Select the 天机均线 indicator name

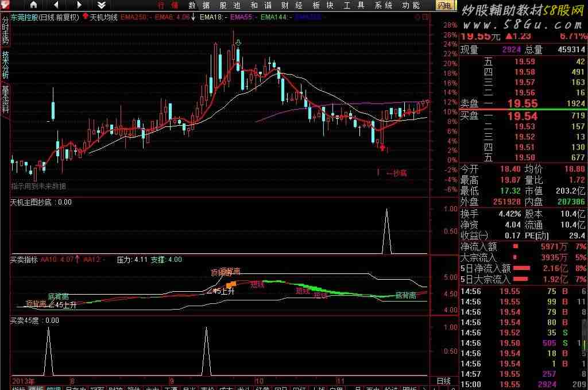pyautogui.click(x=104, y=17)
